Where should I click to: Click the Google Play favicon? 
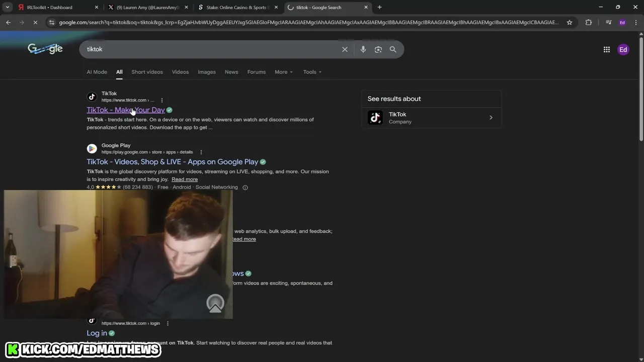[x=92, y=148]
